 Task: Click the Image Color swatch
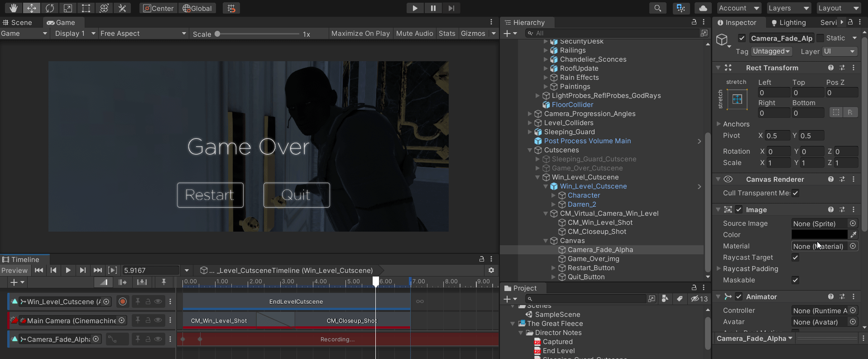[x=819, y=235]
